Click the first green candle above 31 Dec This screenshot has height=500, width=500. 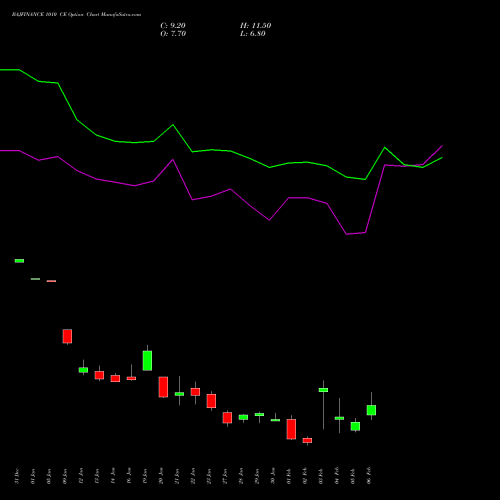19,261
